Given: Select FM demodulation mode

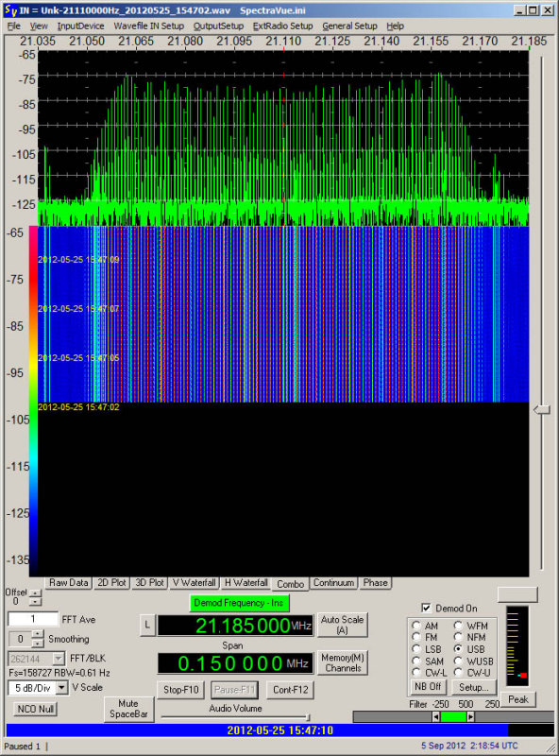Looking at the screenshot, I should tap(416, 637).
